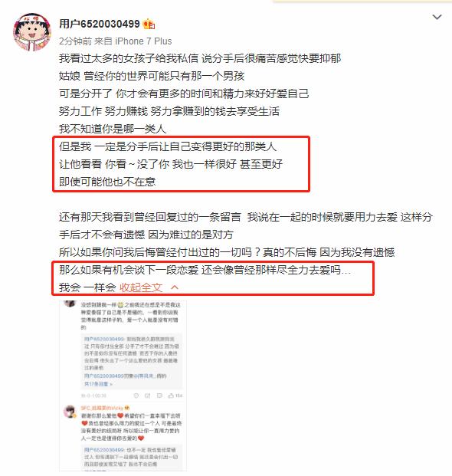The image size is (452, 476).
Task: Click the opening line 我看过太多的女孩子
Action: [x=200, y=58]
